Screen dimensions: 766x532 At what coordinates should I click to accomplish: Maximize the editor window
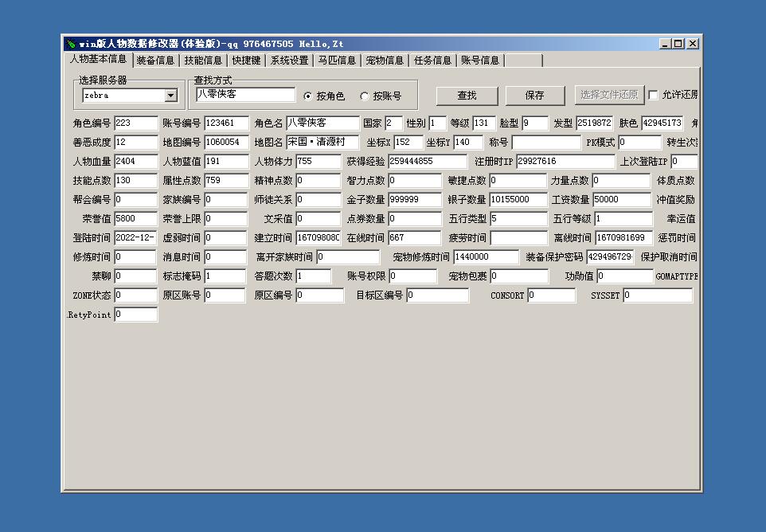click(678, 44)
